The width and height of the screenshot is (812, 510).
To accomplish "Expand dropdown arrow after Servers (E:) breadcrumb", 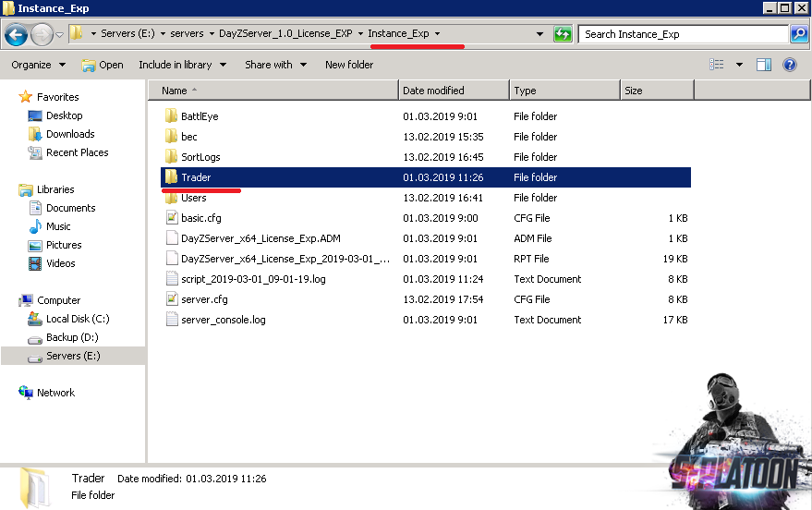I will tap(163, 33).
